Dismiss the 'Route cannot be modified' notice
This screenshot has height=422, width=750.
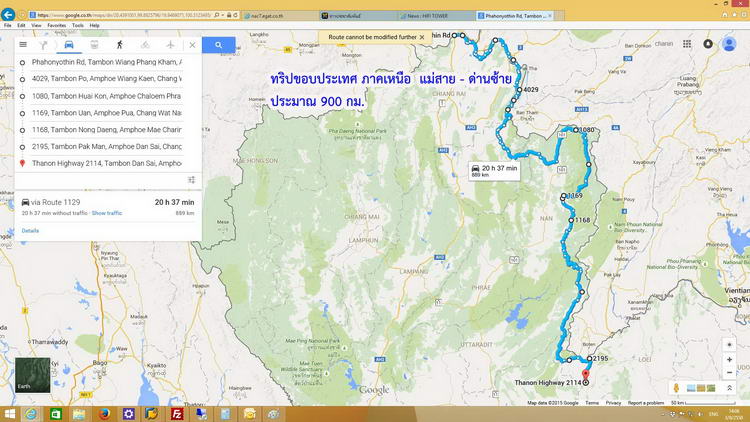pos(422,37)
